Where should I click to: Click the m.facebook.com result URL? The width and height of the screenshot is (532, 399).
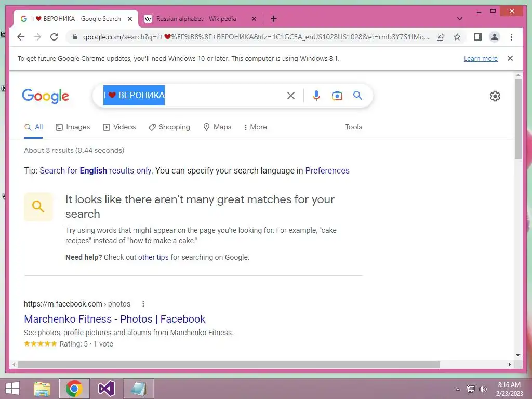coord(77,304)
